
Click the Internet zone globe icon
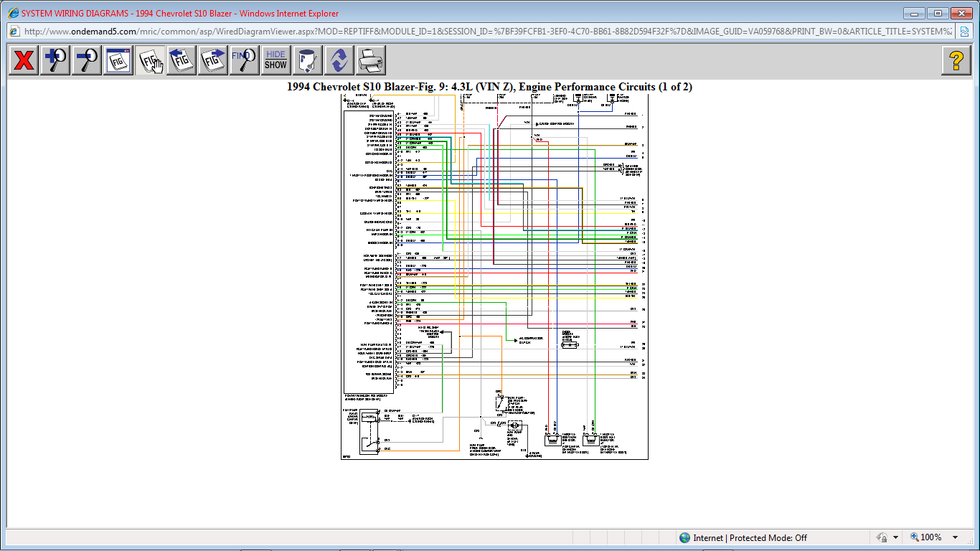point(685,537)
